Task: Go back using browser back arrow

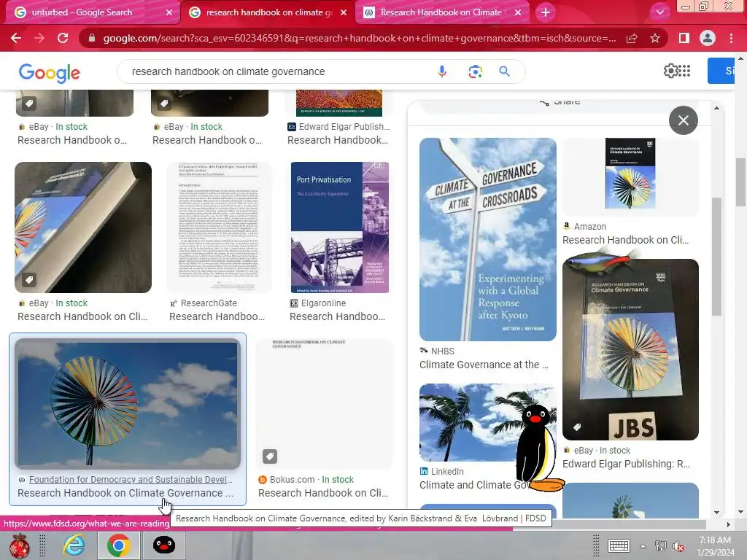Action: pos(16,38)
